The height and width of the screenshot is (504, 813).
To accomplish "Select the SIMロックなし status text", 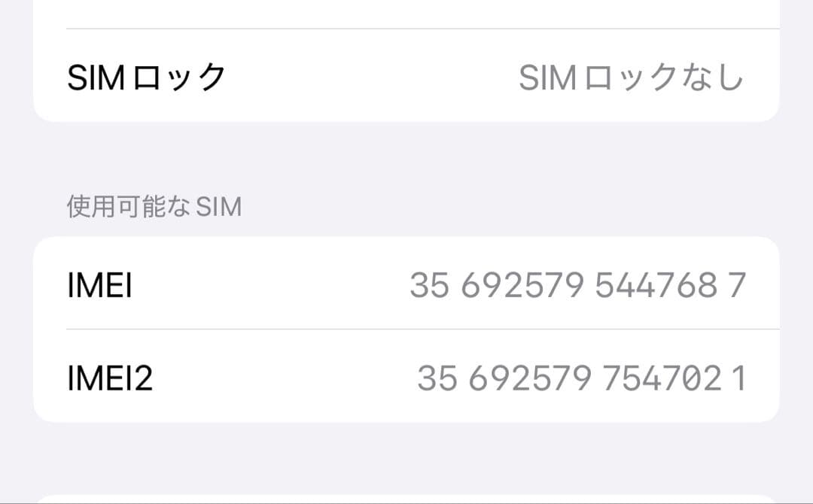I will pos(632,75).
